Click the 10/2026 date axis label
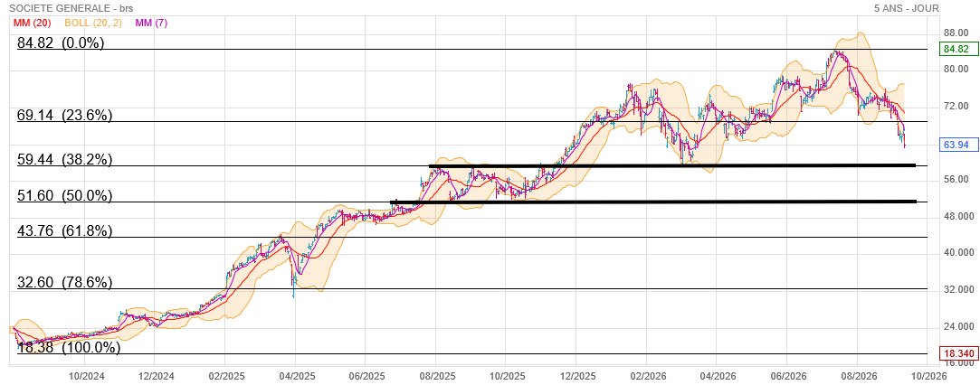Screen dimensions: 980x385 (928, 376)
